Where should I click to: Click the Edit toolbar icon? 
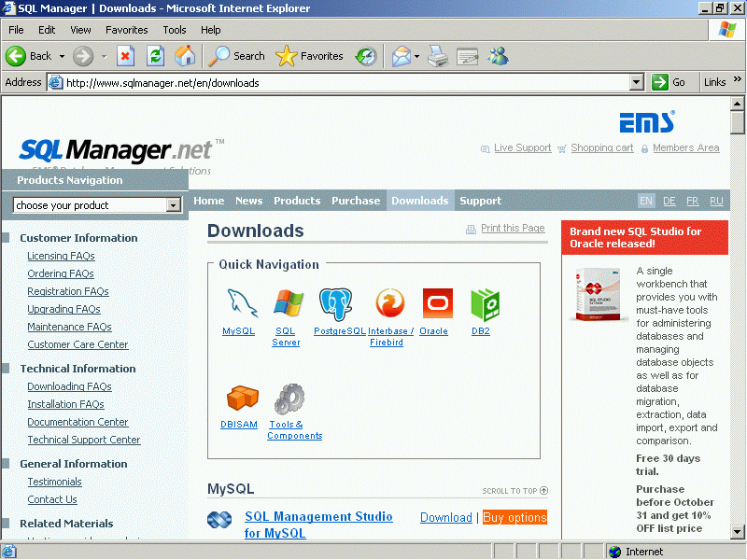[x=468, y=56]
